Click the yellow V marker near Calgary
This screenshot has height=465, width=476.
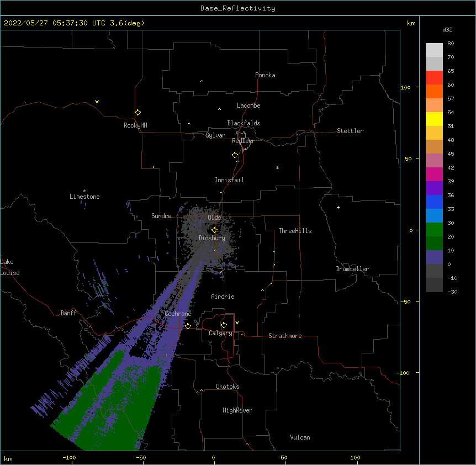click(x=237, y=323)
